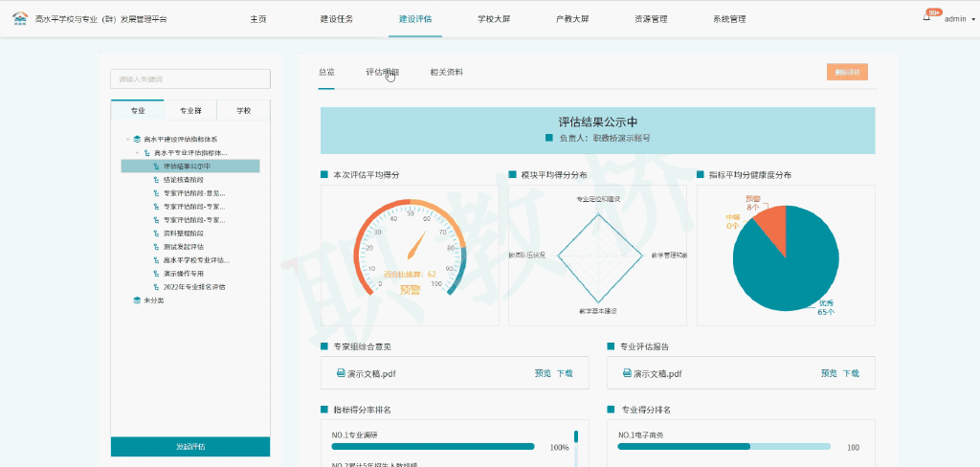This screenshot has width=980, height=467.
Task: Select 结论核查阶段 in the tree
Action: click(x=183, y=179)
